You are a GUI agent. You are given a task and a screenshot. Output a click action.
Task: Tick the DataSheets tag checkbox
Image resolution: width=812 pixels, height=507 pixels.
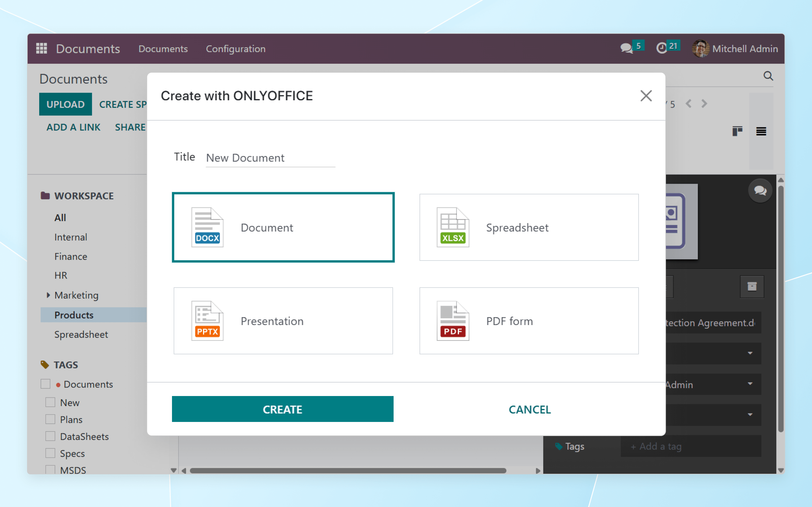[50, 436]
